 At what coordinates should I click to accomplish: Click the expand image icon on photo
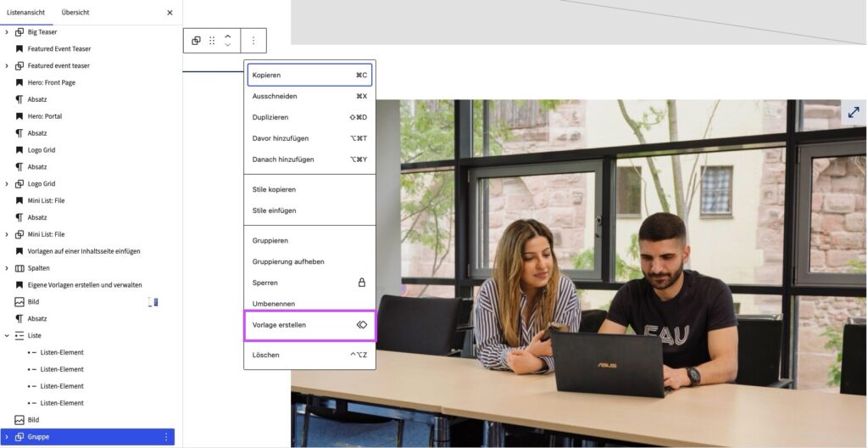coord(853,112)
